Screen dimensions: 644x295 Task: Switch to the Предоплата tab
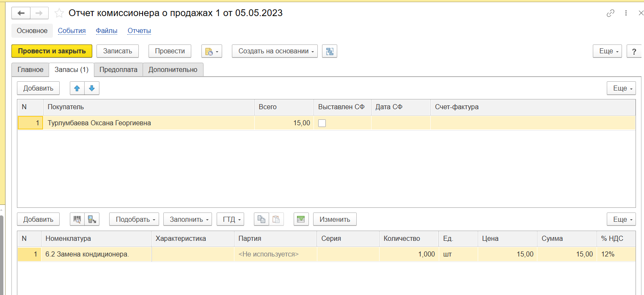118,70
